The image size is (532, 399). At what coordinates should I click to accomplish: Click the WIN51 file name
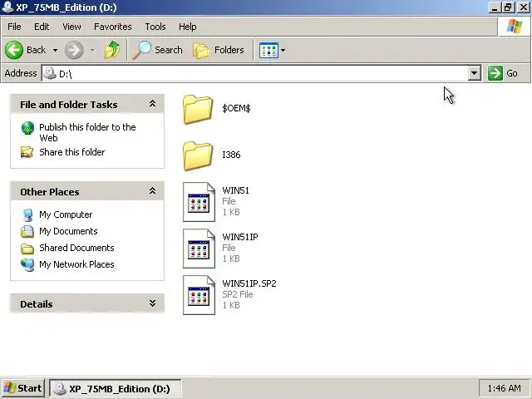pos(235,190)
